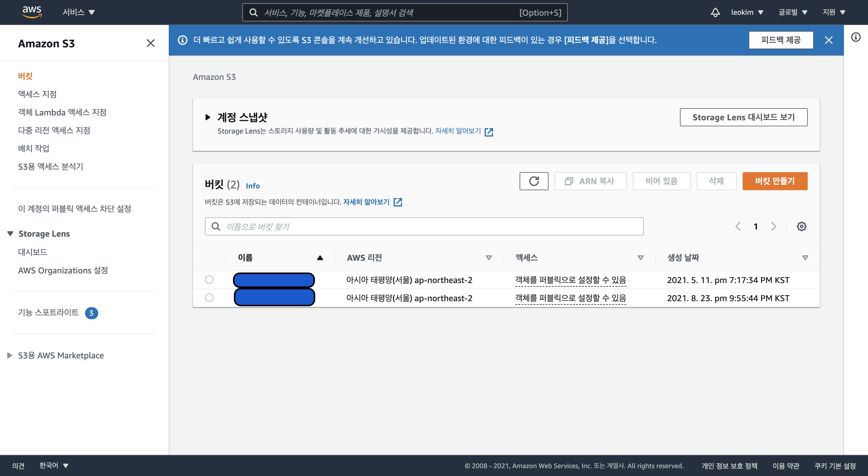The image size is (868, 476).
Task: Click the 피드백 제공 button
Action: 781,40
